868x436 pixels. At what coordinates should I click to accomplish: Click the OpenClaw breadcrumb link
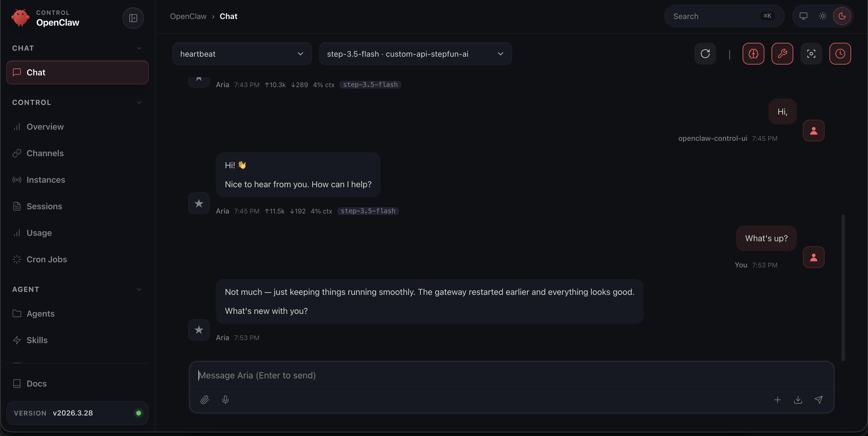click(188, 16)
